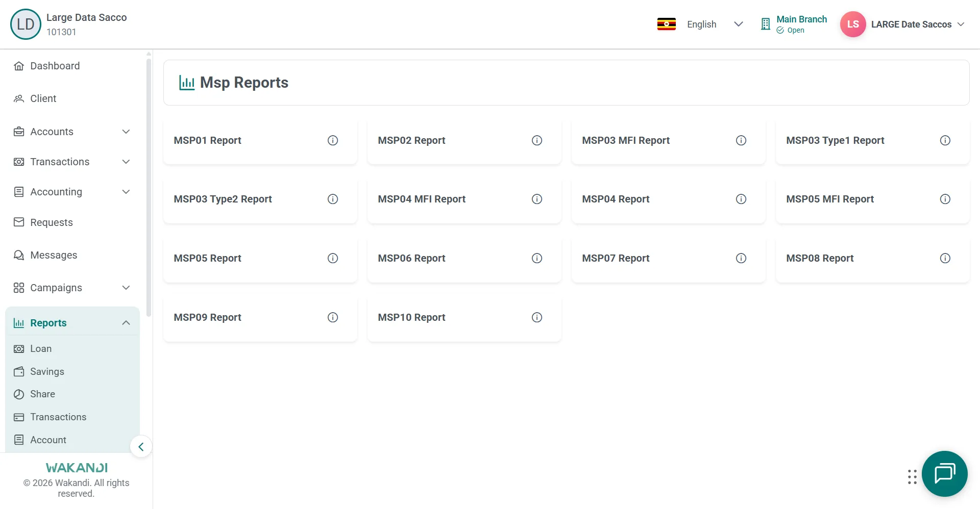Open the MSP03 MFI Report card
This screenshot has width=980, height=509.
(669, 140)
